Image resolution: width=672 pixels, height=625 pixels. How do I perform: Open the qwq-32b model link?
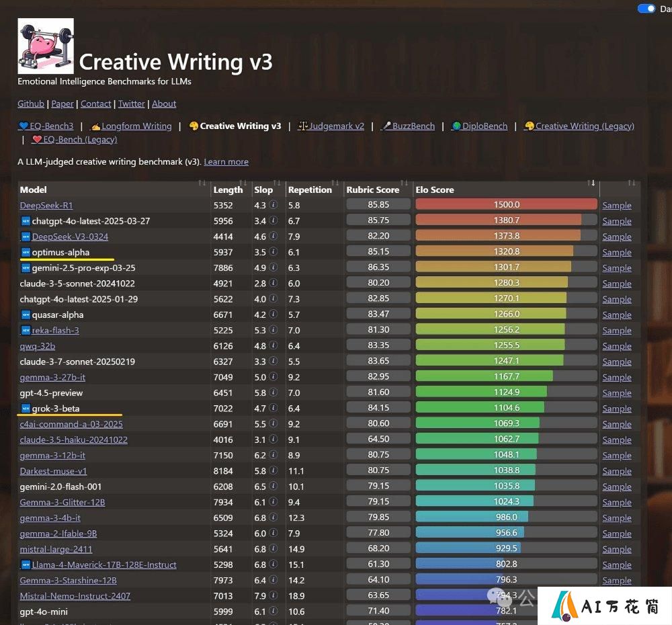click(37, 346)
